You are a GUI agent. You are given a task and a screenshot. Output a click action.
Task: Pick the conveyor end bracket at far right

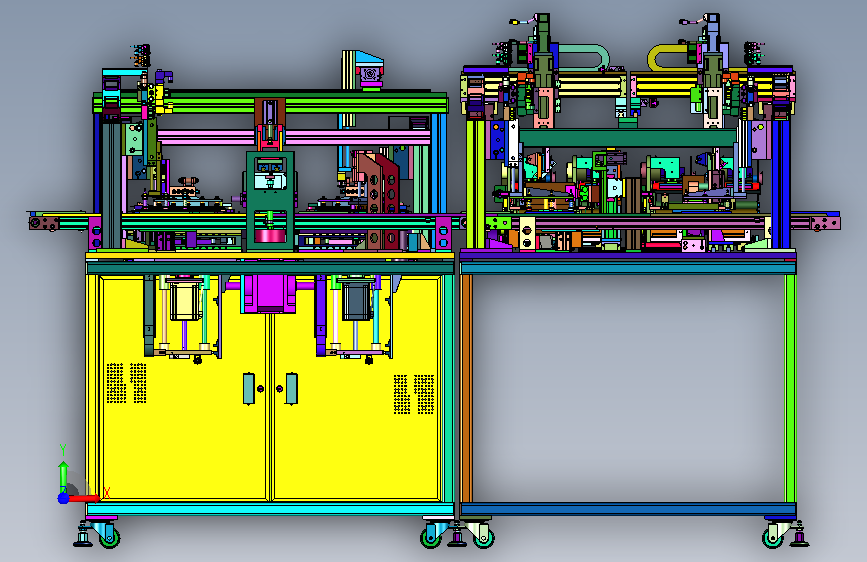click(826, 223)
